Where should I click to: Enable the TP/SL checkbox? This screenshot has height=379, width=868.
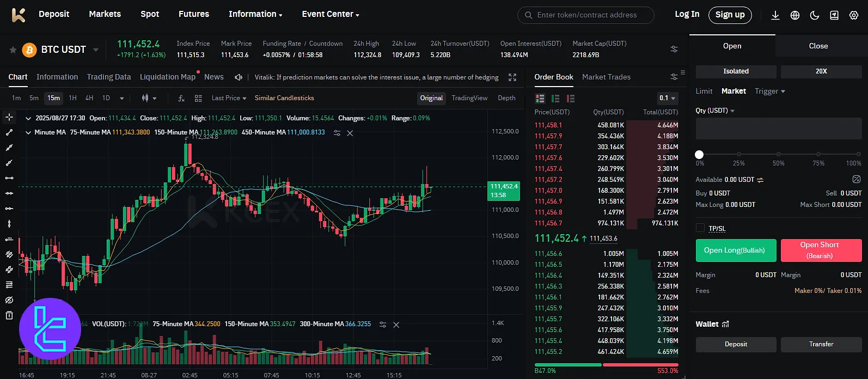click(700, 228)
